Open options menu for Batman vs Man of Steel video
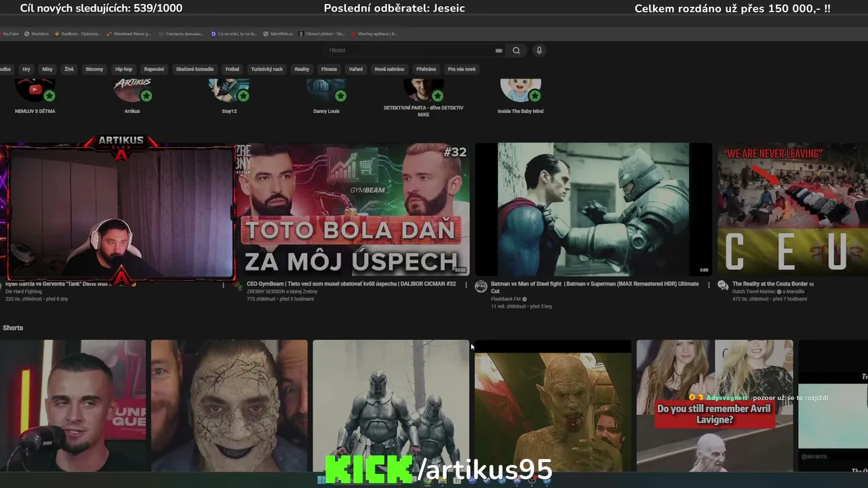This screenshot has height=488, width=868. coord(709,285)
